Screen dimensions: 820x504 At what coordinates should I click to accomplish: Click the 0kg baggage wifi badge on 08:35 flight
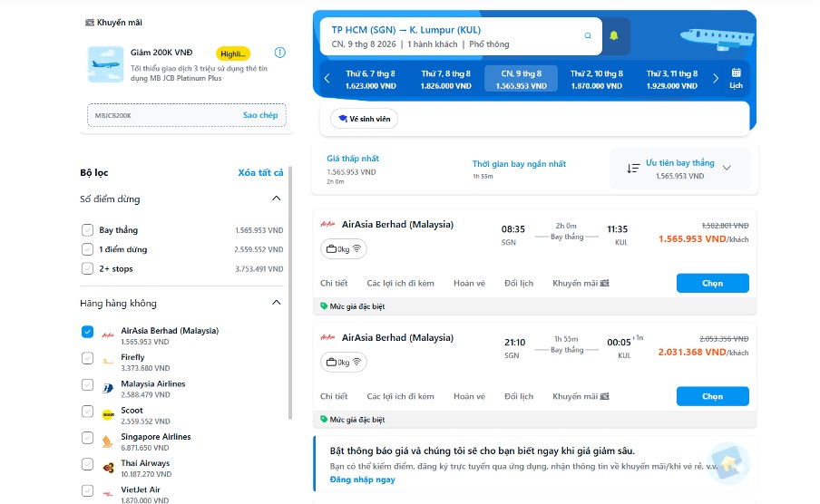(344, 249)
